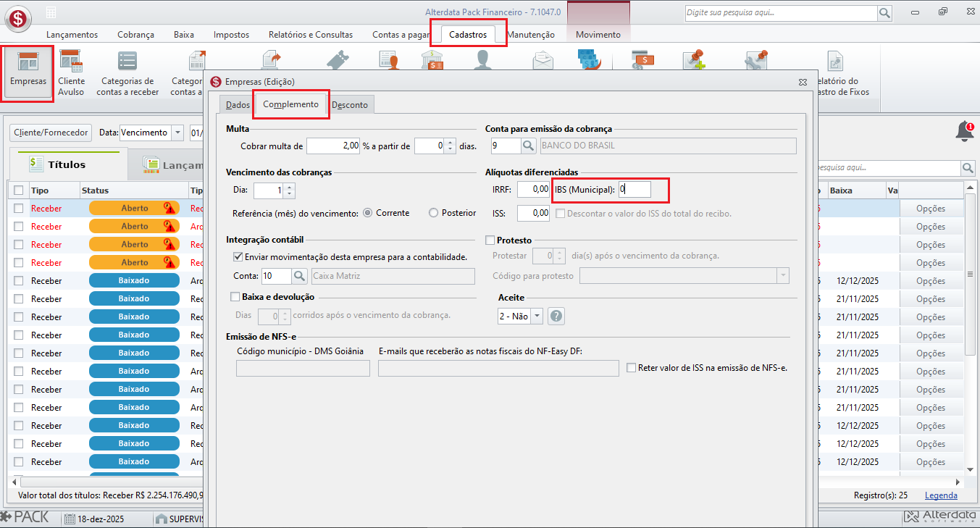
Task: Click the Dia de vencimento stepper arrows
Action: (x=290, y=190)
